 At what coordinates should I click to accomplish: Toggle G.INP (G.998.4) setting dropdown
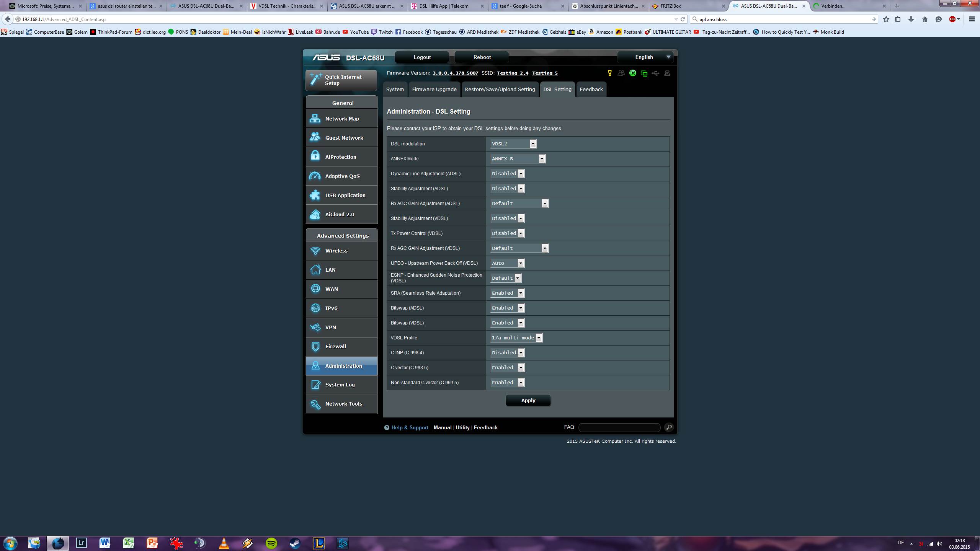click(507, 353)
